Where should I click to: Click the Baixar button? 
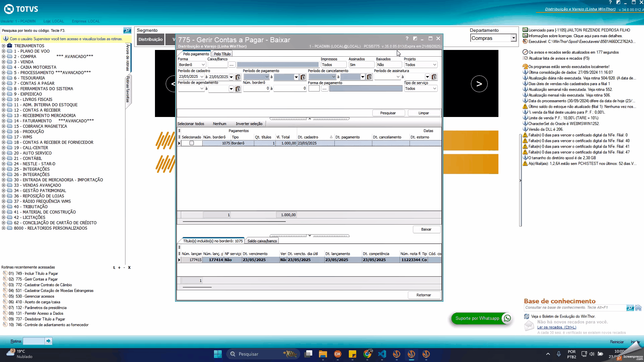click(426, 229)
